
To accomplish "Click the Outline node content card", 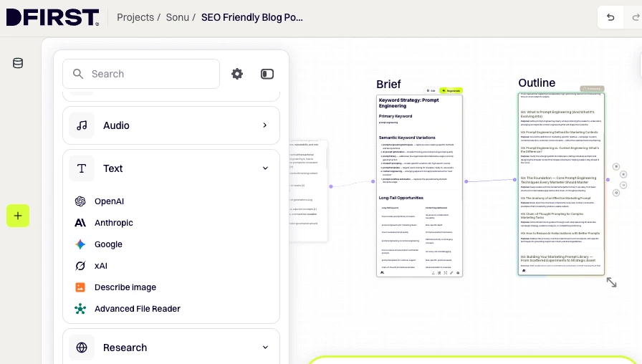I will tap(561, 184).
